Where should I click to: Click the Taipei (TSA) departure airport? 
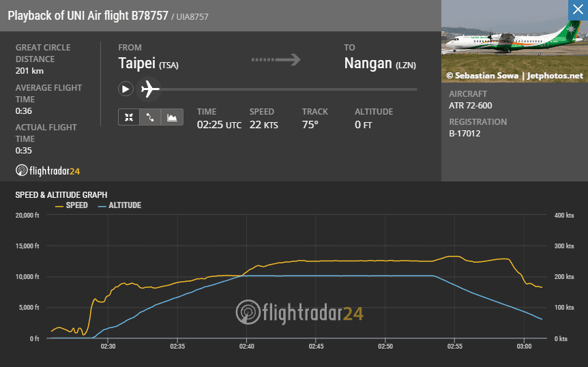point(148,64)
